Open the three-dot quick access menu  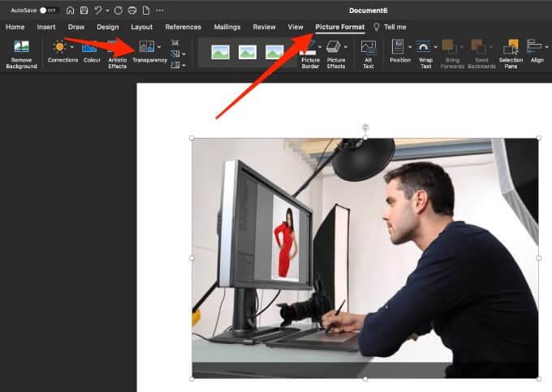click(x=160, y=11)
